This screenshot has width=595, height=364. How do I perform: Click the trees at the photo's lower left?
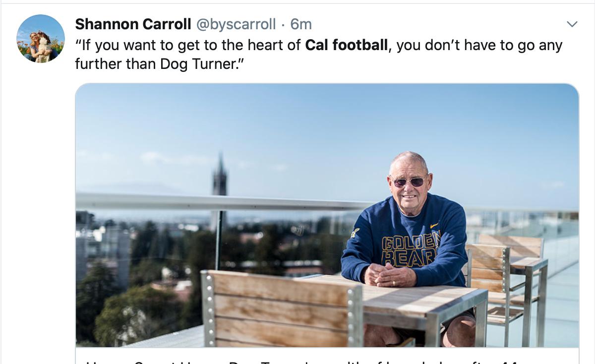[x=124, y=307]
